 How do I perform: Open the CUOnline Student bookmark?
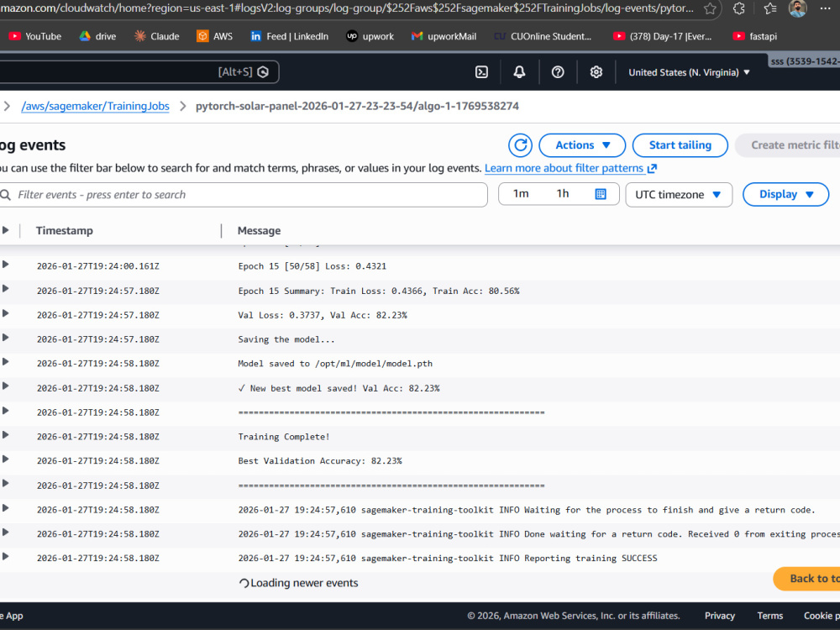click(x=543, y=36)
